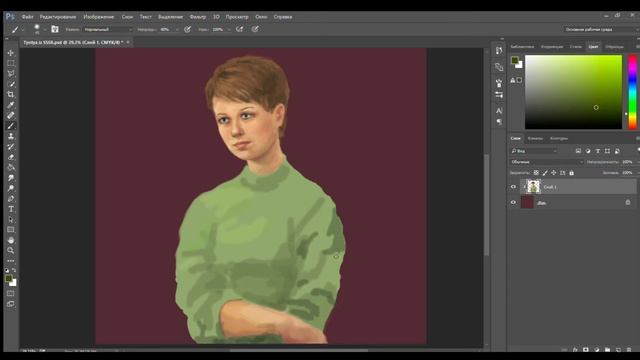Select the Rectangle shape tool
Image resolution: width=640 pixels, height=360 pixels.
coord(11,230)
